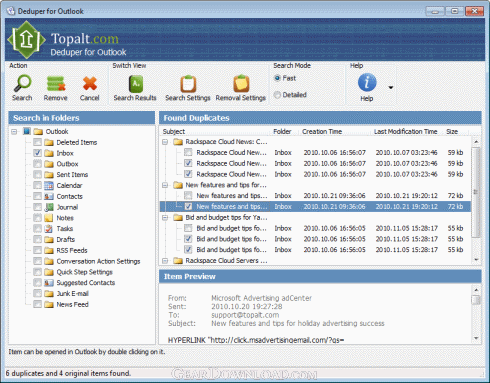This screenshot has width=490, height=383.
Task: Select the Detailed search mode
Action: [277, 95]
